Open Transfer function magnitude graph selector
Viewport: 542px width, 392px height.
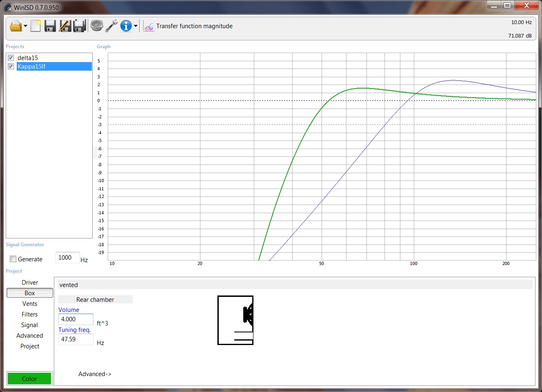pyautogui.click(x=194, y=26)
